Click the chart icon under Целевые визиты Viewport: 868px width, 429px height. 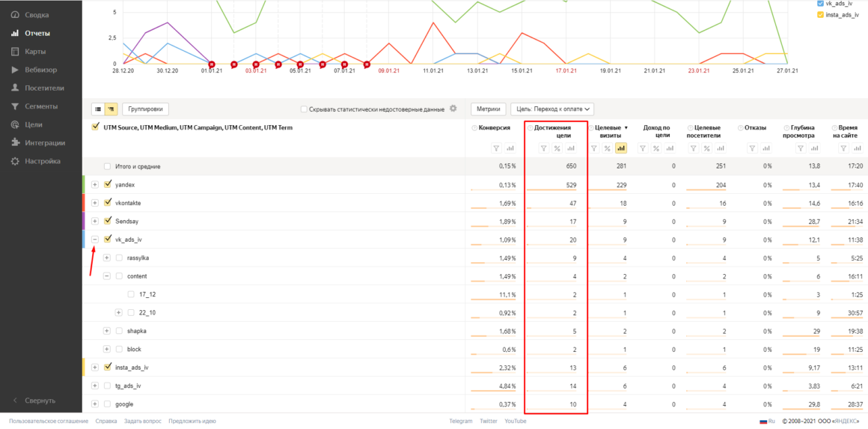pos(620,148)
